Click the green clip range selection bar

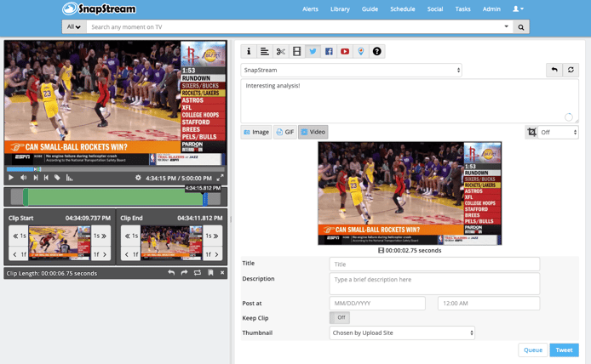click(x=115, y=197)
